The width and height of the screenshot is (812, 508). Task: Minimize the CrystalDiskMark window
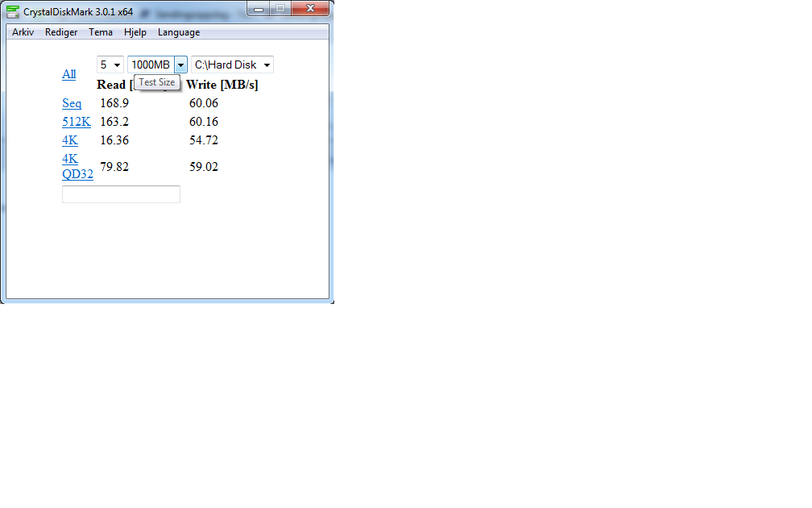coord(259,8)
